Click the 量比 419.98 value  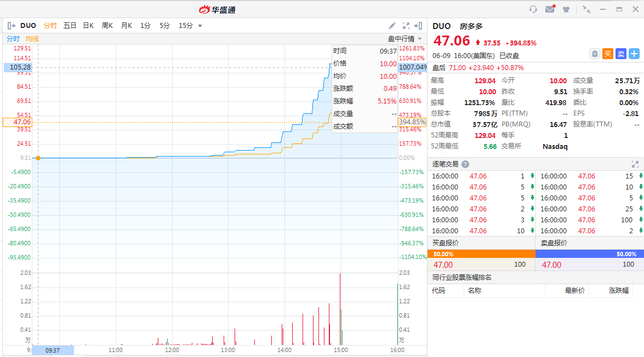point(556,102)
